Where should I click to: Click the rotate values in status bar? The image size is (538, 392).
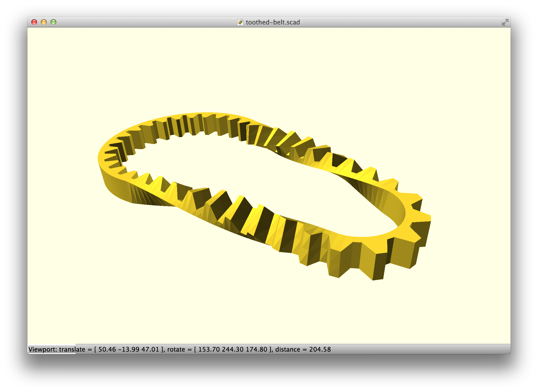point(232,349)
